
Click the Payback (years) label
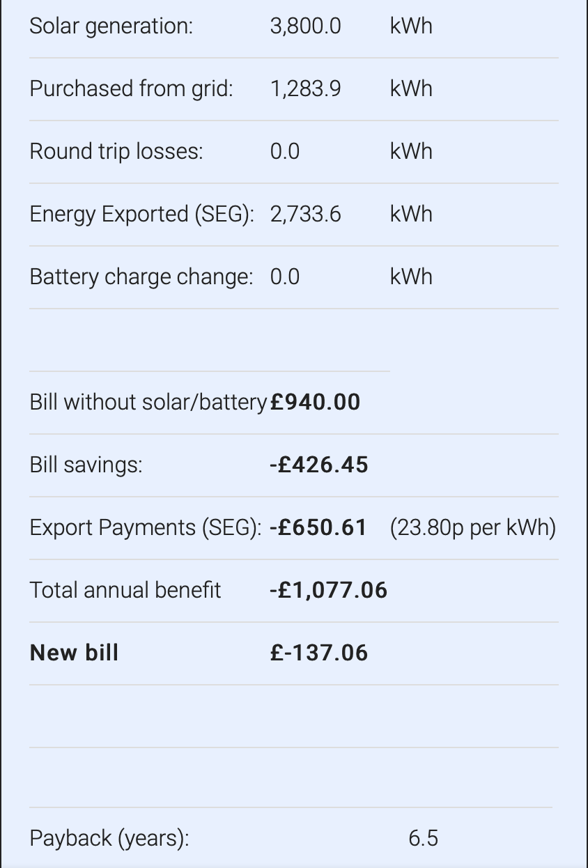coord(109,839)
